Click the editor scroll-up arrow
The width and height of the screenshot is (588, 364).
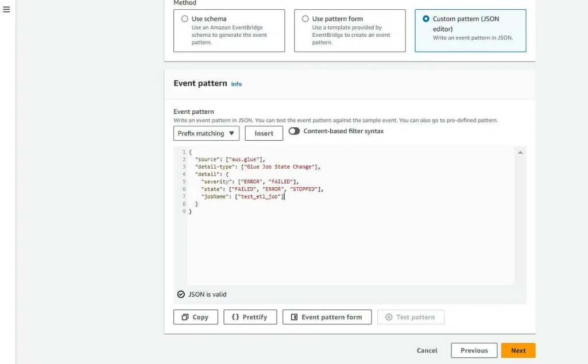click(x=520, y=152)
